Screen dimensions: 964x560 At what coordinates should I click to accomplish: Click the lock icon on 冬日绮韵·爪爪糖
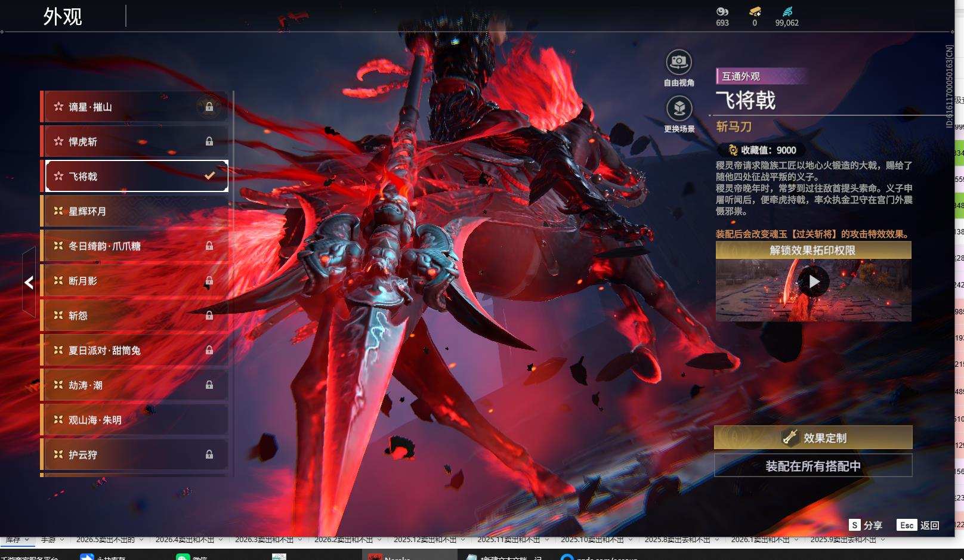click(x=209, y=246)
